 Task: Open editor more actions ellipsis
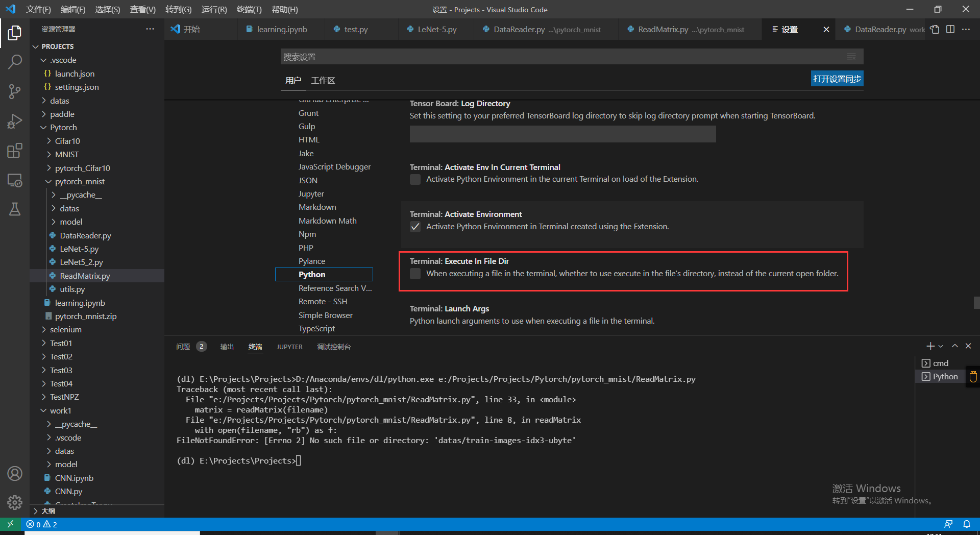tap(966, 29)
